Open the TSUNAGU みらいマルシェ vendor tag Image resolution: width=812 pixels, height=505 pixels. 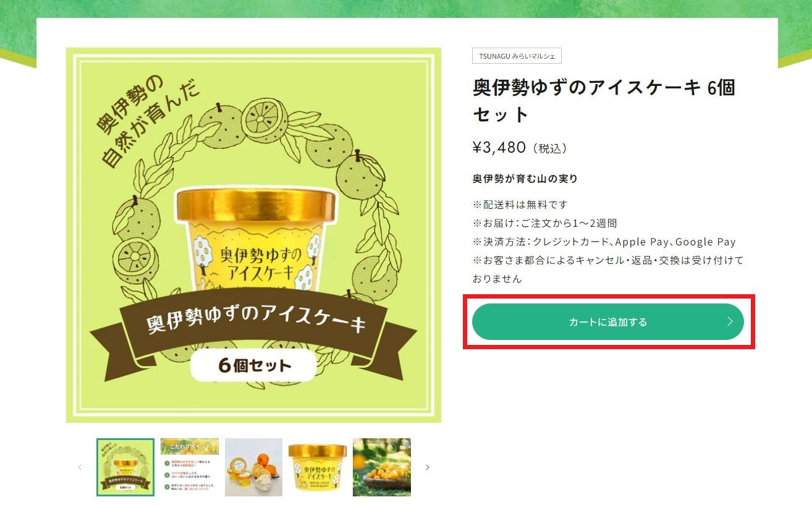pyautogui.click(x=517, y=56)
